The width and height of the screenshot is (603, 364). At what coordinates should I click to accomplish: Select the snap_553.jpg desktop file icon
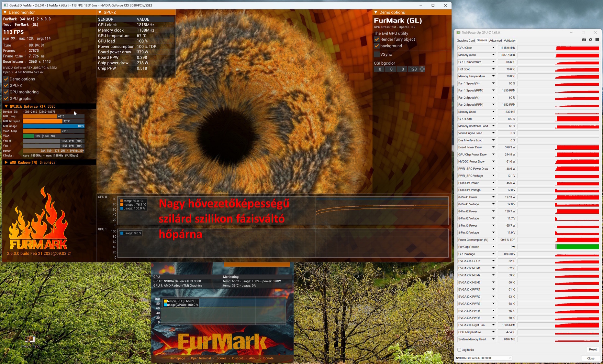(30, 341)
